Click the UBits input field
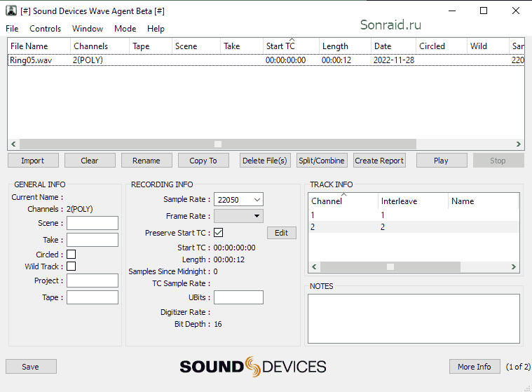532x392 pixels. (238, 297)
